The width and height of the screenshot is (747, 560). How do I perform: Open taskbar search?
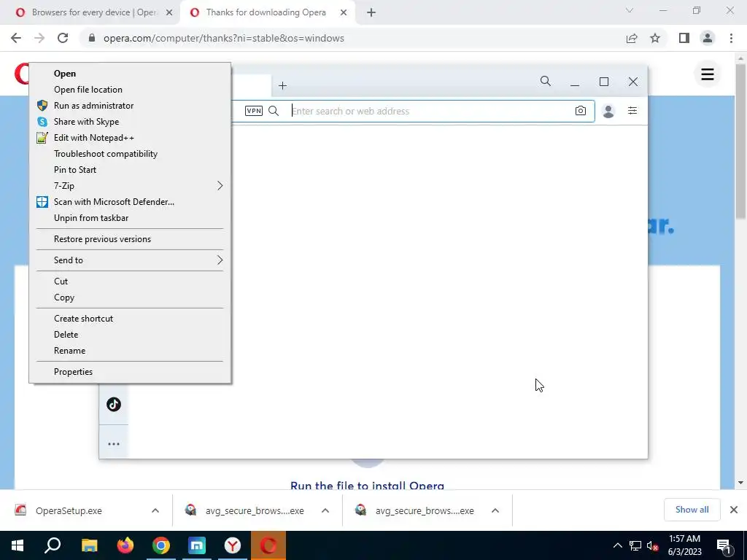click(x=53, y=545)
